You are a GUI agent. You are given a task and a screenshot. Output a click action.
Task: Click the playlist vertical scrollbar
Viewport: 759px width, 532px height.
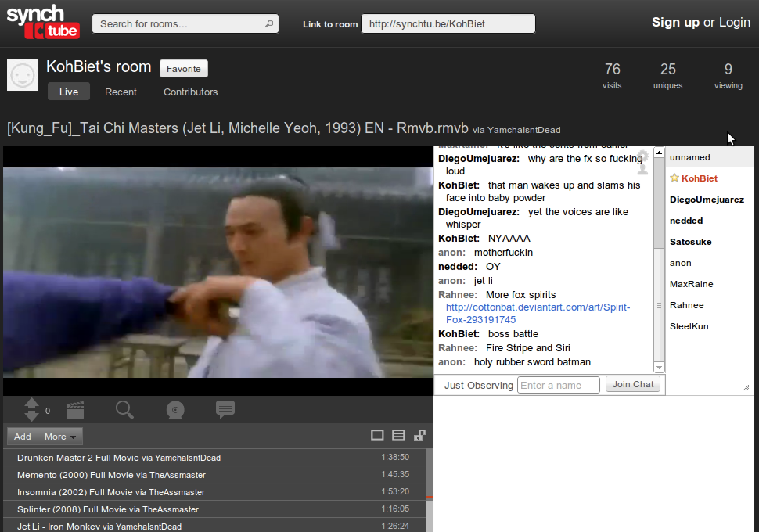[x=430, y=490]
